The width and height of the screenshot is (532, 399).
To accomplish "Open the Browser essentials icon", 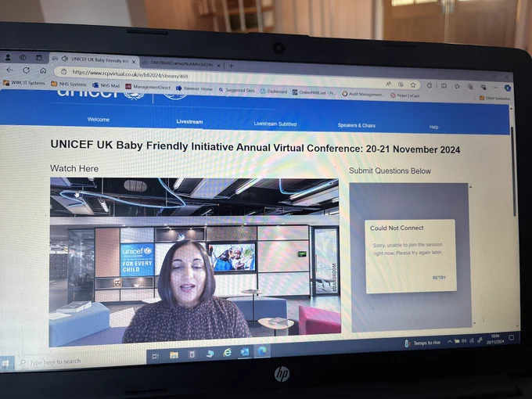I will [x=483, y=87].
